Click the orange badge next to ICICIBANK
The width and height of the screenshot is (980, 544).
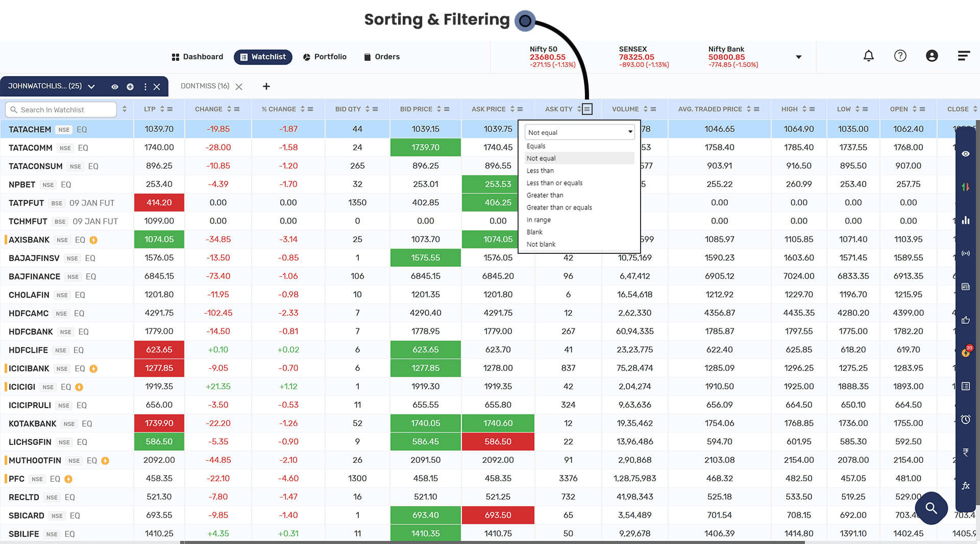93,368
